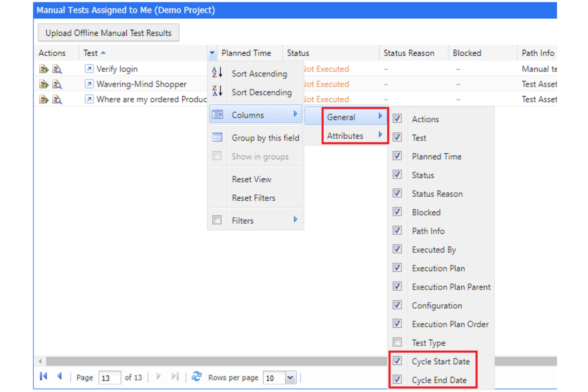Click the Actions column header

[56, 53]
